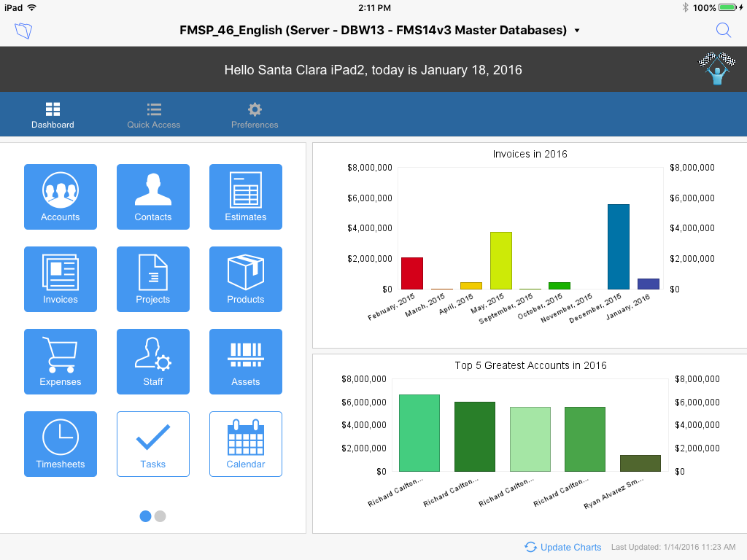
Task: Select the first page indicator dot
Action: tap(145, 516)
